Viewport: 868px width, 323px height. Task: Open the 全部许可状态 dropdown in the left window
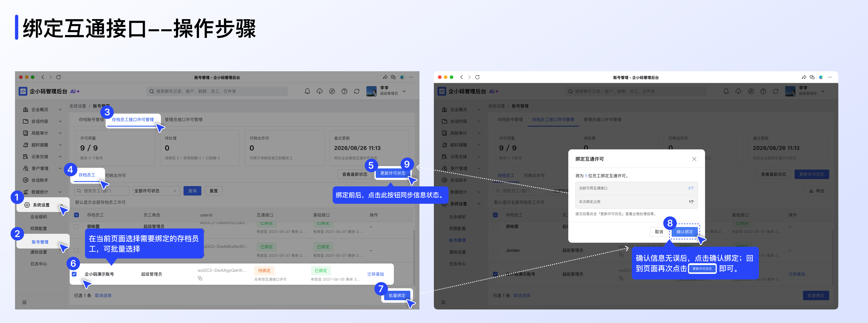coord(156,191)
